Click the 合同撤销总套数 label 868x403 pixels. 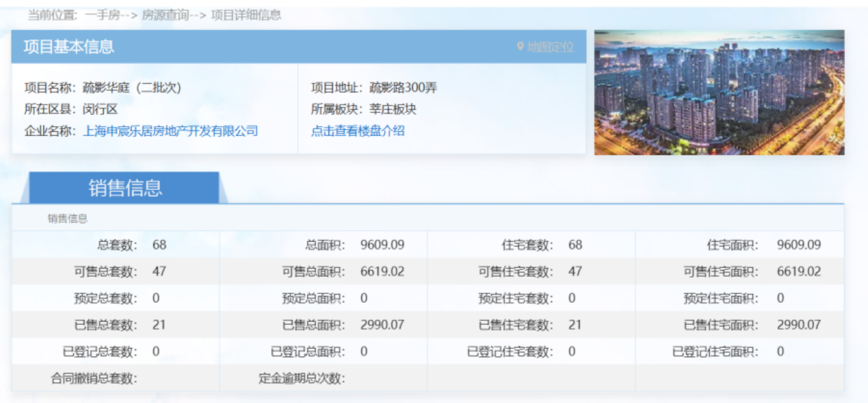pyautogui.click(x=94, y=378)
